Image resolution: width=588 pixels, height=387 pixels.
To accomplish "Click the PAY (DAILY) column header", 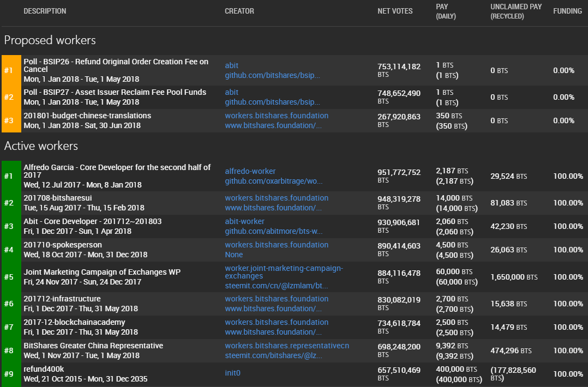I will pyautogui.click(x=446, y=11).
